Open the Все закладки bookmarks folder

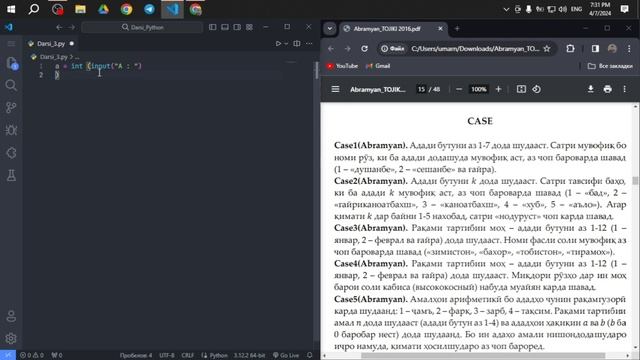coord(610,66)
